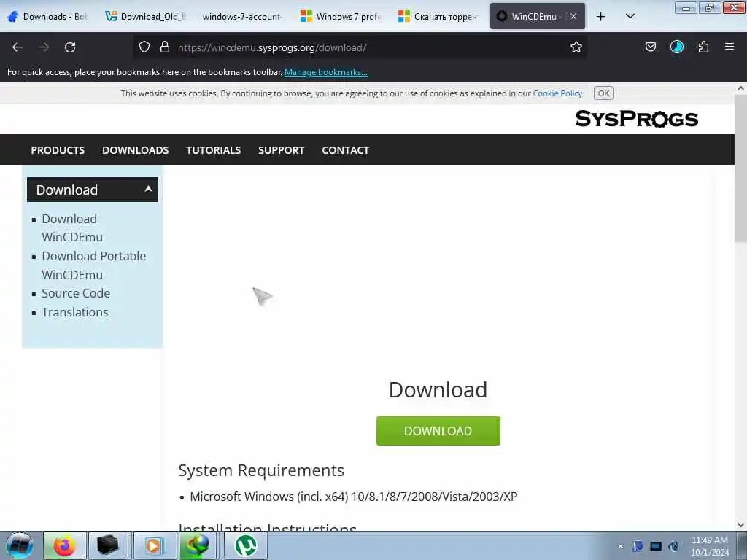List all tabs via chevron dropdown
The image size is (747, 560).
630,17
